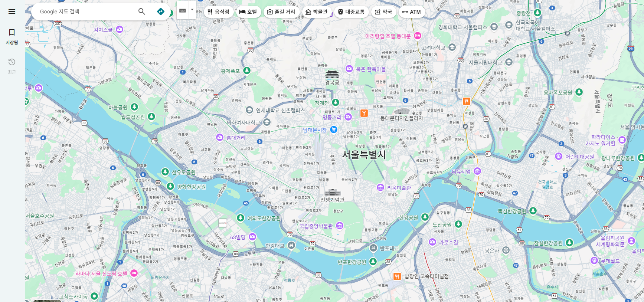This screenshot has height=302, width=644.
Task: Open directions with the blue arrow icon
Action: 161,12
